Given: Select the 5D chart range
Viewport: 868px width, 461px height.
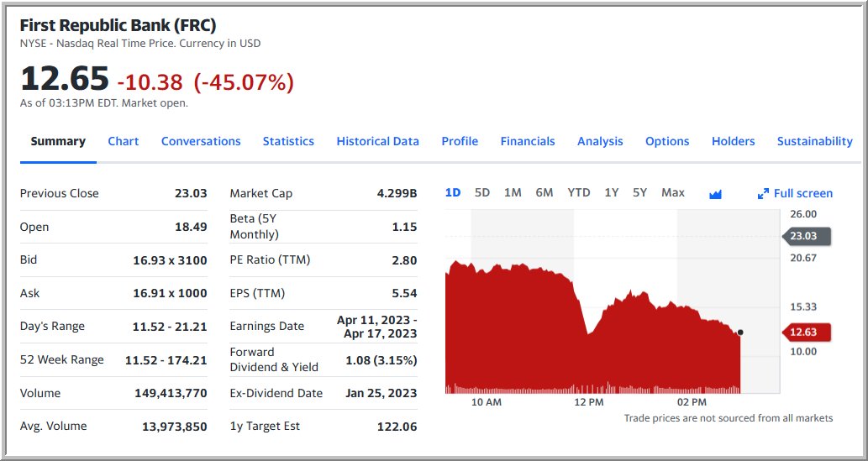Looking at the screenshot, I should [482, 192].
